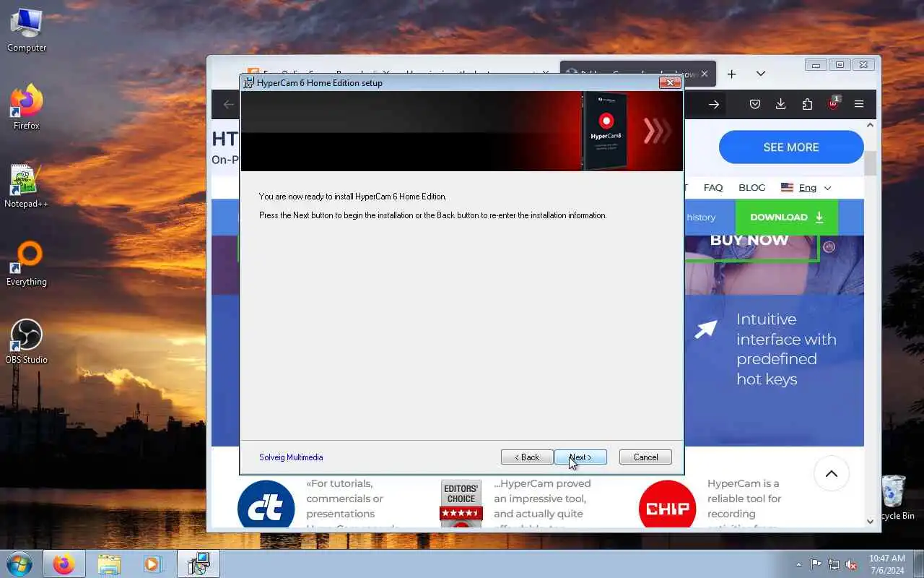The height and width of the screenshot is (578, 924).
Task: Open Notepad++ desktop shortcut
Action: (x=27, y=187)
